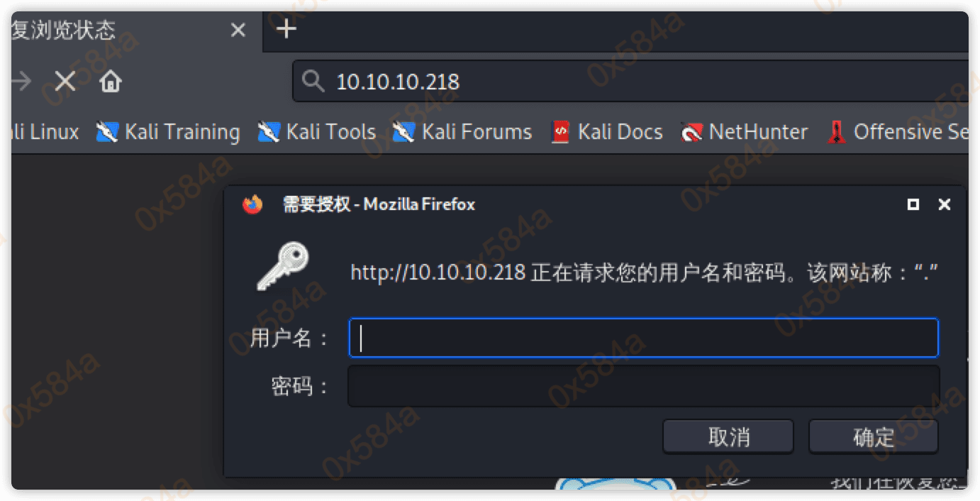Open a new tab with plus icon
This screenshot has height=501, width=980.
(286, 29)
